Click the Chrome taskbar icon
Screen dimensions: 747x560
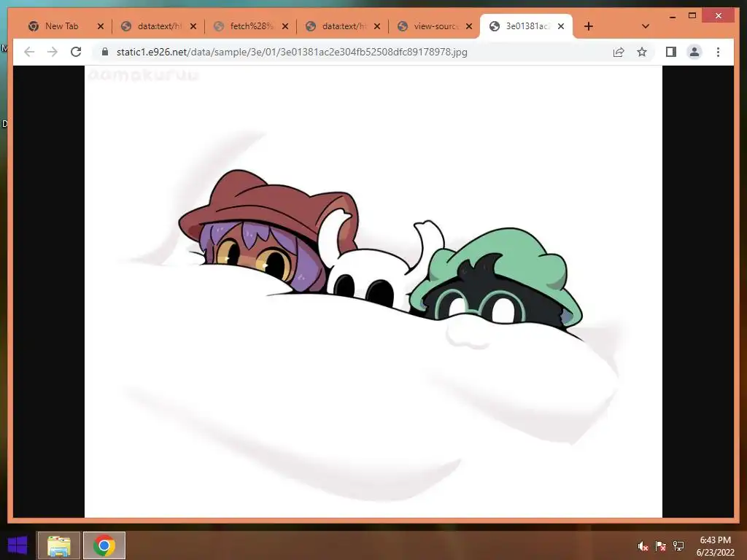pos(104,545)
